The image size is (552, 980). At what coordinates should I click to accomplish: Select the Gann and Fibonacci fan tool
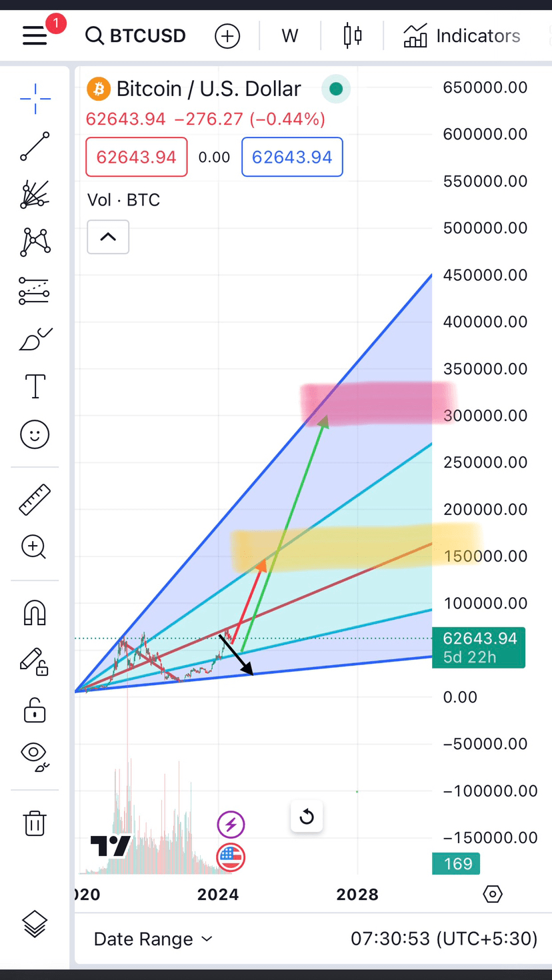point(35,194)
